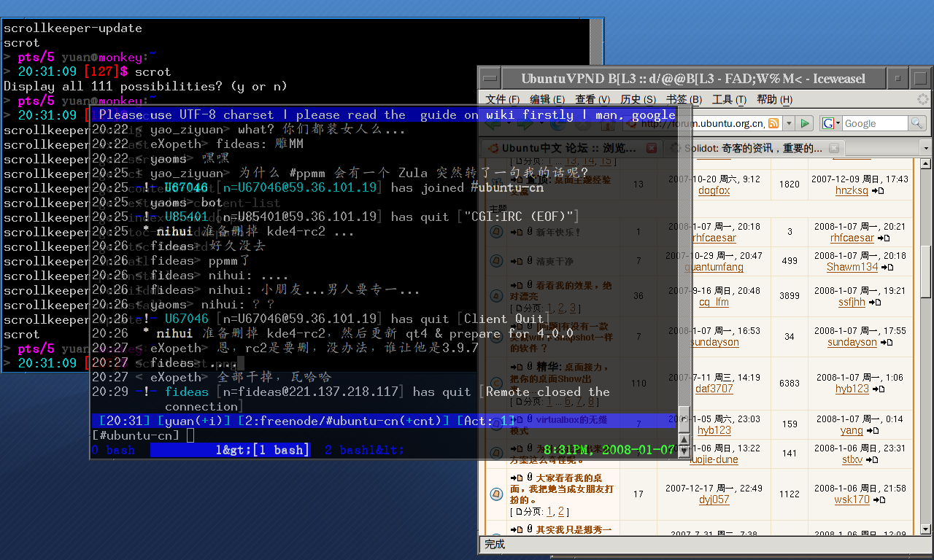This screenshot has width=934, height=560.
Task: Click the browser vertical scrollbar thumb
Action: coord(925,271)
